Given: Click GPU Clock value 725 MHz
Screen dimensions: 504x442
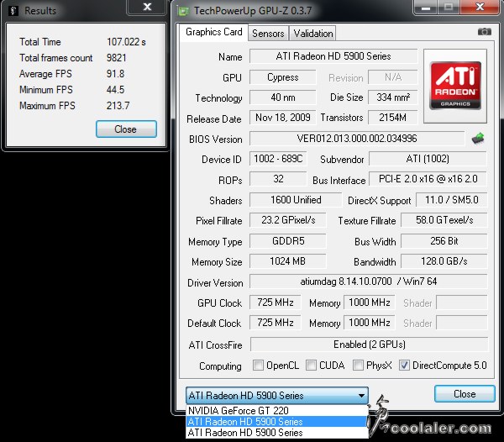Looking at the screenshot, I should tap(276, 303).
